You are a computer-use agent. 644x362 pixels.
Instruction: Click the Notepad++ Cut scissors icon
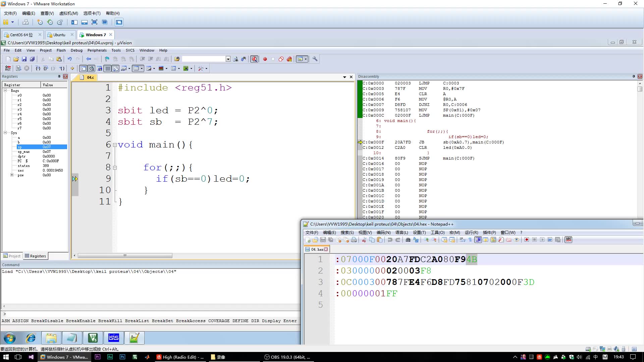pos(364,240)
